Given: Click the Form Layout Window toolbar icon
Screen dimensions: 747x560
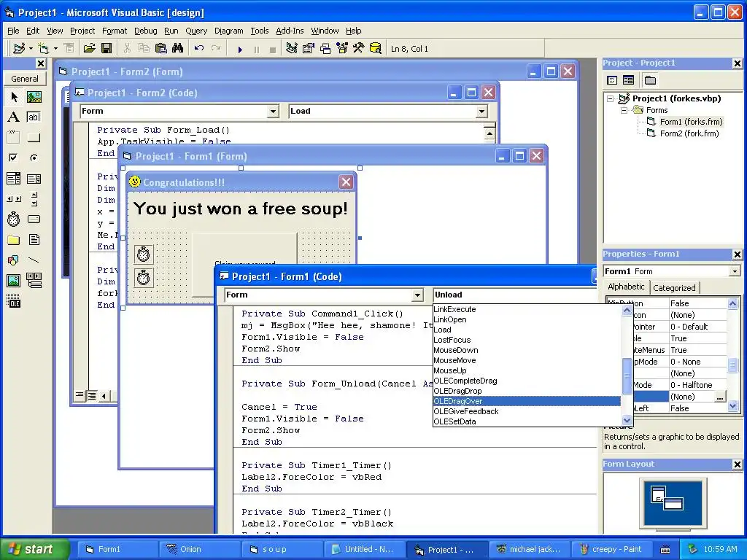Looking at the screenshot, I should (x=325, y=48).
